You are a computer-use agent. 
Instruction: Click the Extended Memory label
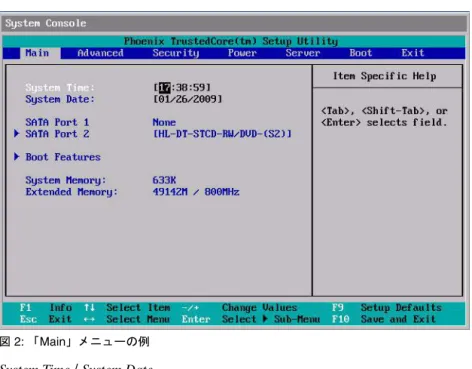[72, 192]
